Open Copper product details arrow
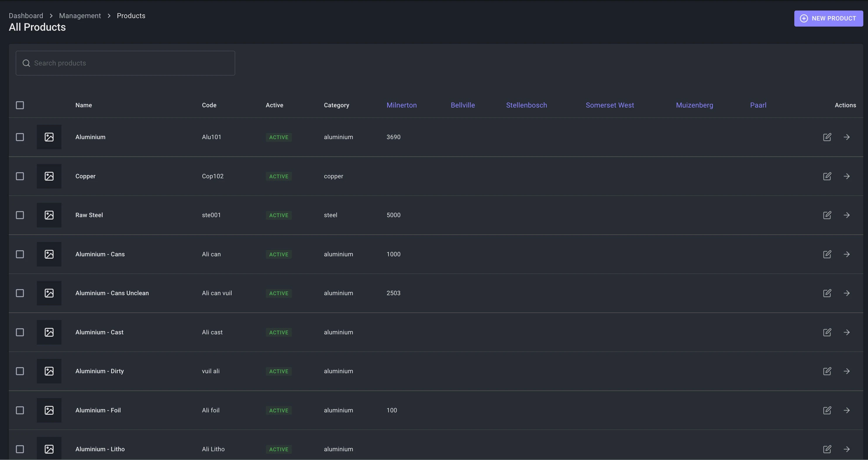Screen dimensions: 868x460 pyautogui.click(x=846, y=176)
